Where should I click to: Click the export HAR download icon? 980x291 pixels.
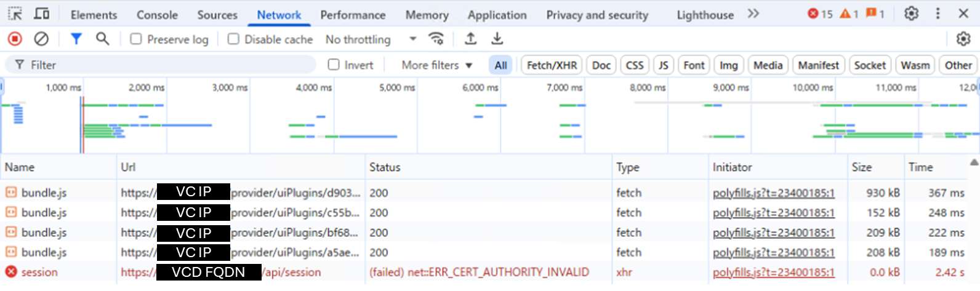point(497,39)
